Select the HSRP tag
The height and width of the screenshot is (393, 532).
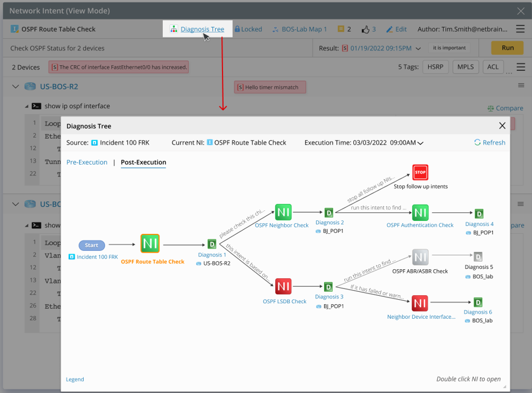pyautogui.click(x=435, y=67)
